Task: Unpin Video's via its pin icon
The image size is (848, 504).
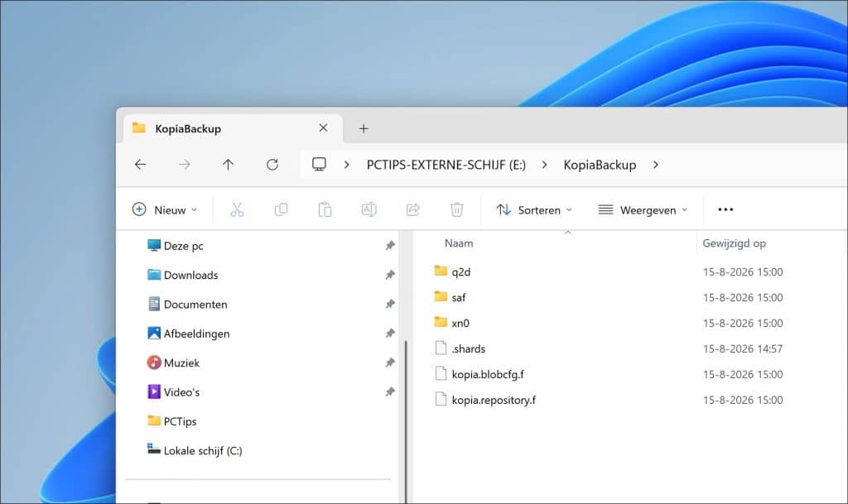Action: tap(390, 391)
